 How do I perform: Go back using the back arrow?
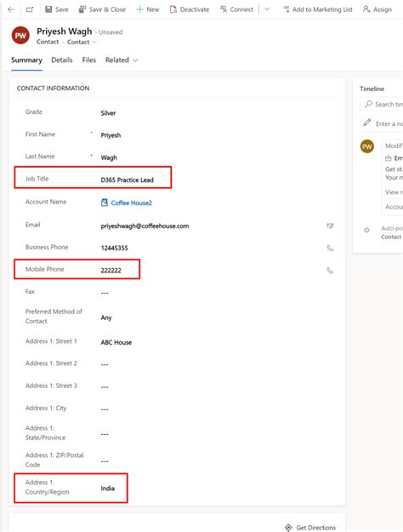pos(11,9)
